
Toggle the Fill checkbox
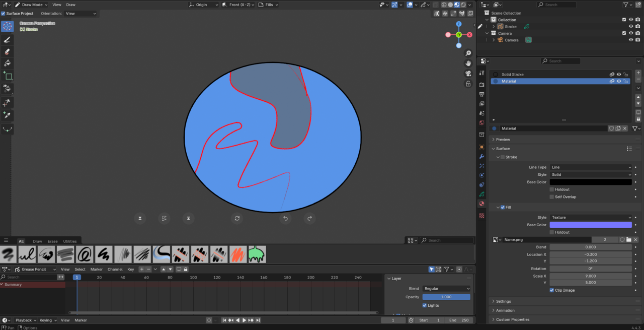click(503, 207)
